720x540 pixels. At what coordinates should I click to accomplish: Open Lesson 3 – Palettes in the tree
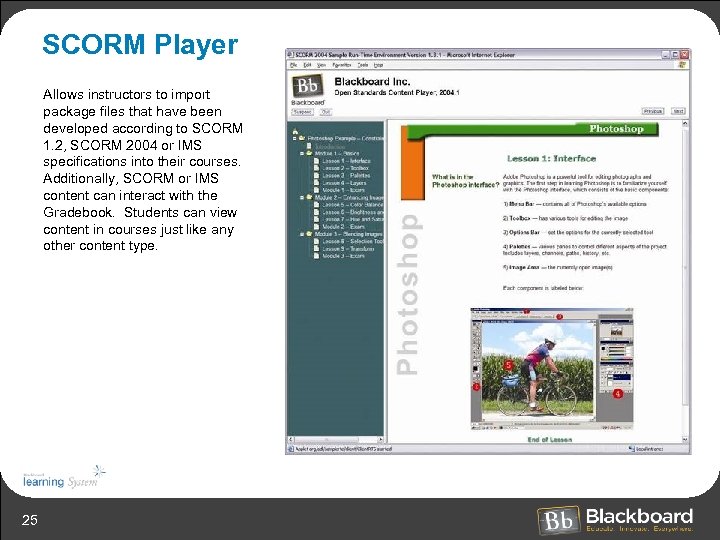[346, 175]
